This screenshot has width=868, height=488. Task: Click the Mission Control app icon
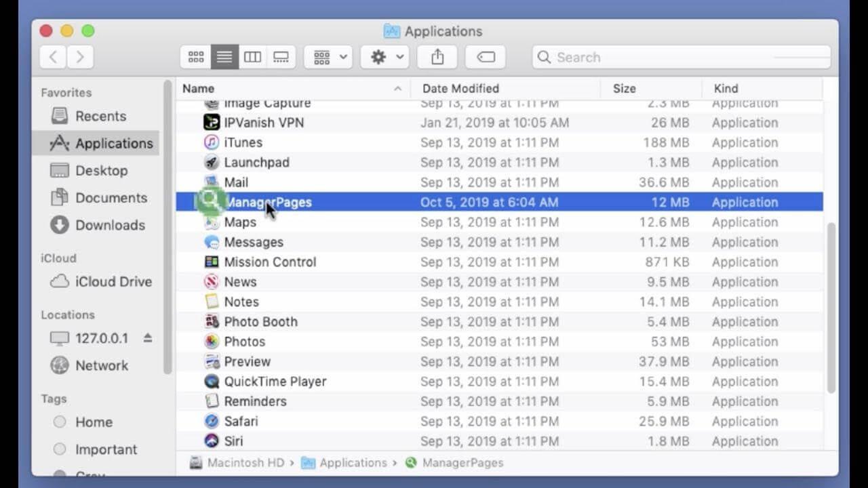click(212, 262)
